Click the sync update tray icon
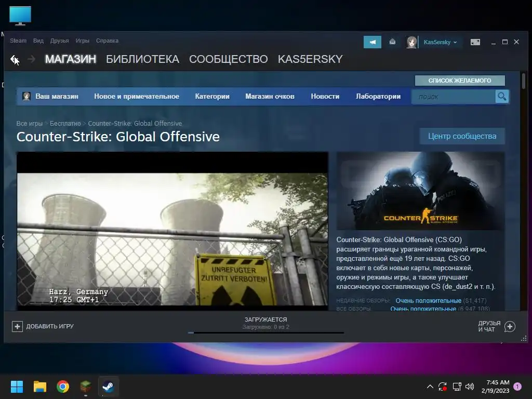Image resolution: width=532 pixels, height=399 pixels. (443, 387)
